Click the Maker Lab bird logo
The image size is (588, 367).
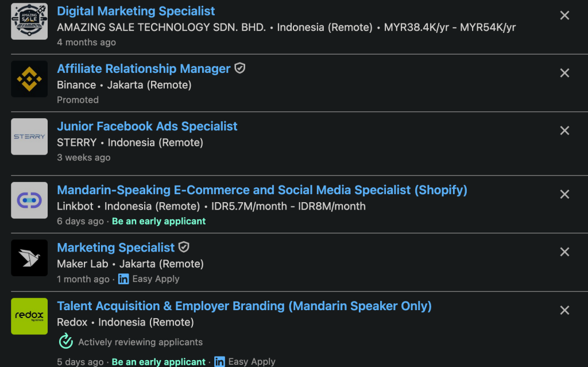point(29,258)
